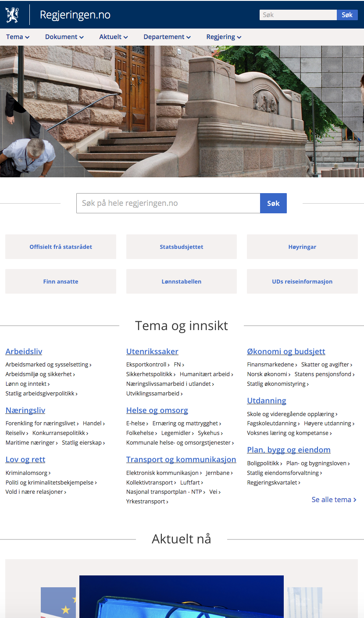364x618 pixels.
Task: Open the Høyringar shortcut
Action: [x=302, y=247]
